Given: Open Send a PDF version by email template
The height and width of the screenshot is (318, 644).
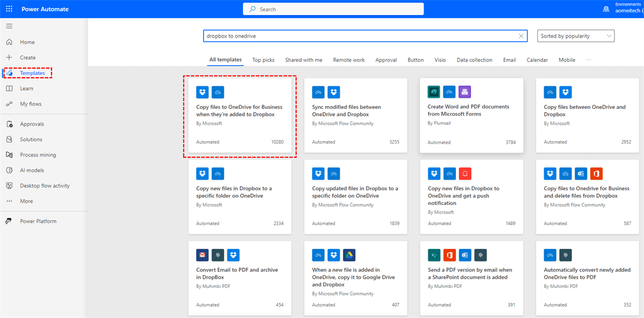Looking at the screenshot, I should 471,278.
